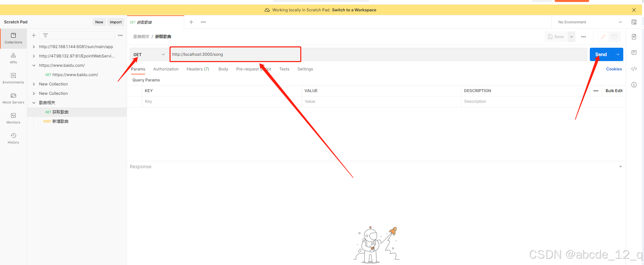Screen dimensions: 644x265
Task: Expand the second New Collection
Action: coord(34,93)
